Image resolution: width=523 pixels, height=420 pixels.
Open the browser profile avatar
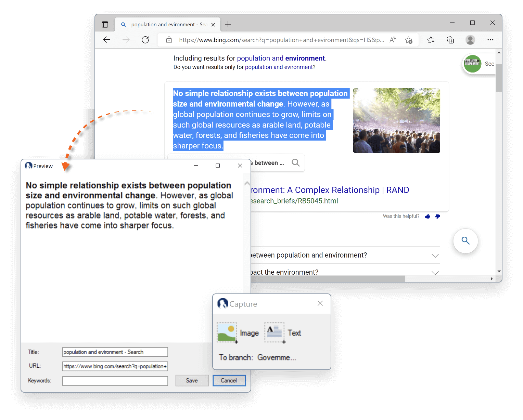click(x=470, y=40)
